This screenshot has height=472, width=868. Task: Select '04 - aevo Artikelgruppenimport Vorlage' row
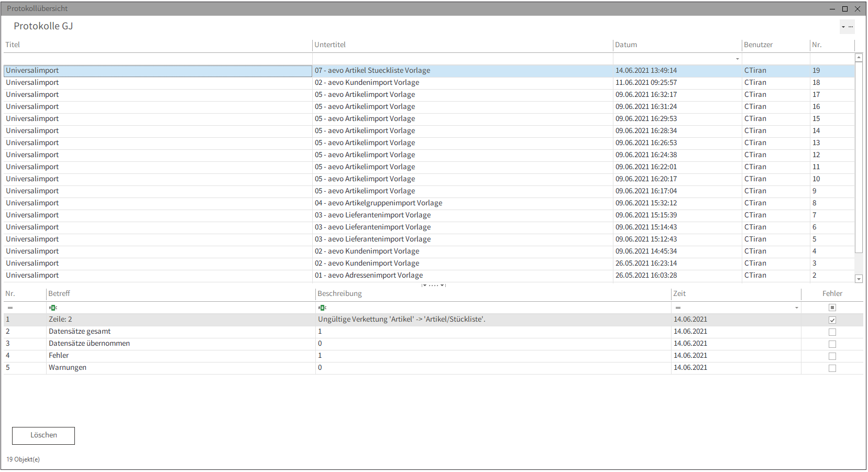(429, 203)
